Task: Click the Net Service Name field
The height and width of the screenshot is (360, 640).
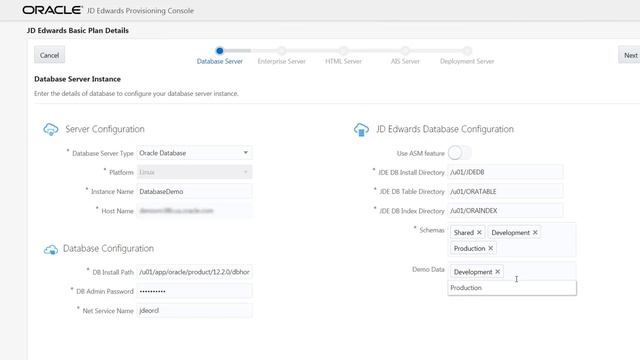Action: (x=194, y=311)
